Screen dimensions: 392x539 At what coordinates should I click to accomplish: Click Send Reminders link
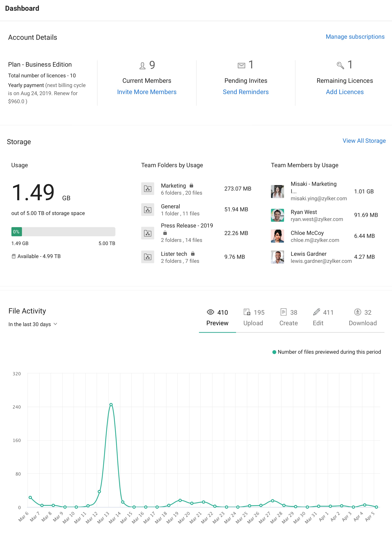pos(246,92)
